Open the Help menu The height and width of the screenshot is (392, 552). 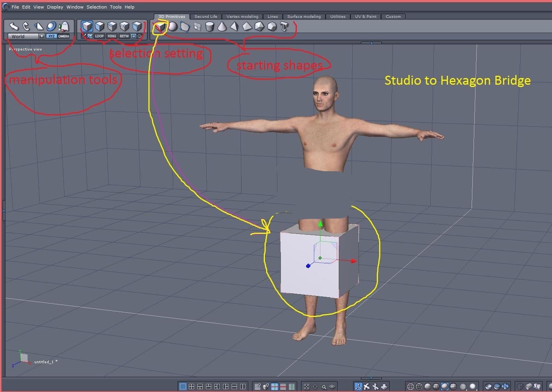(x=129, y=7)
